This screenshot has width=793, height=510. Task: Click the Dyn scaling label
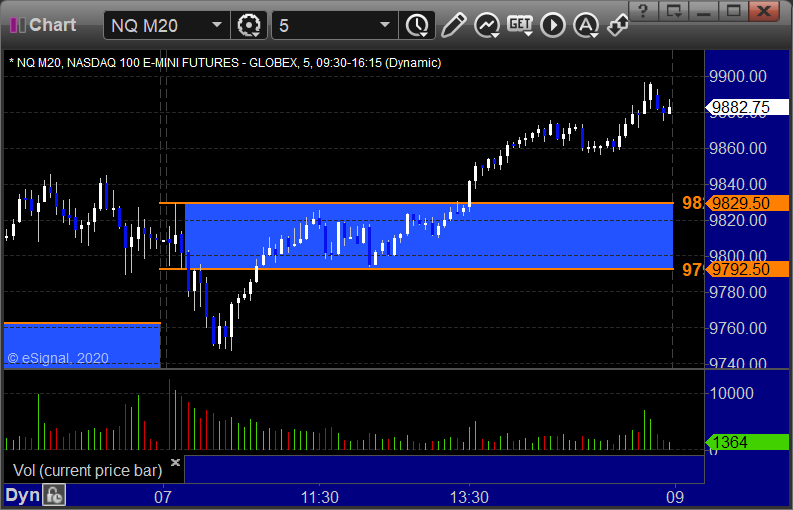(22, 495)
